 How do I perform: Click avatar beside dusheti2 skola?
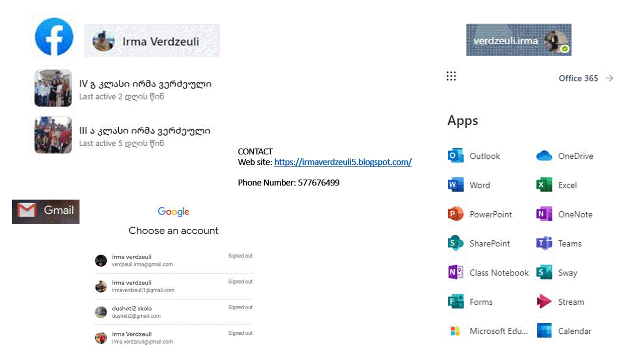pyautogui.click(x=101, y=312)
